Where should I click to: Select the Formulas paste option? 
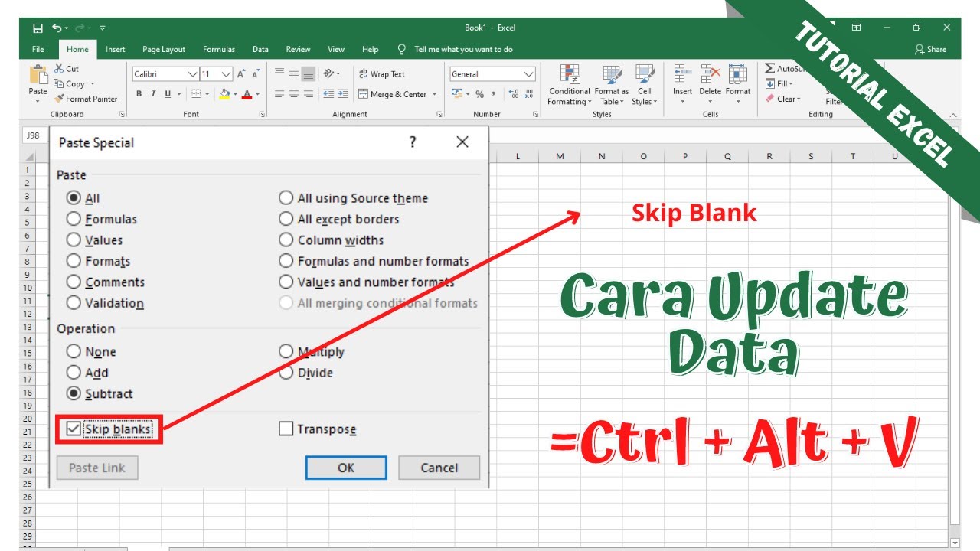[73, 219]
